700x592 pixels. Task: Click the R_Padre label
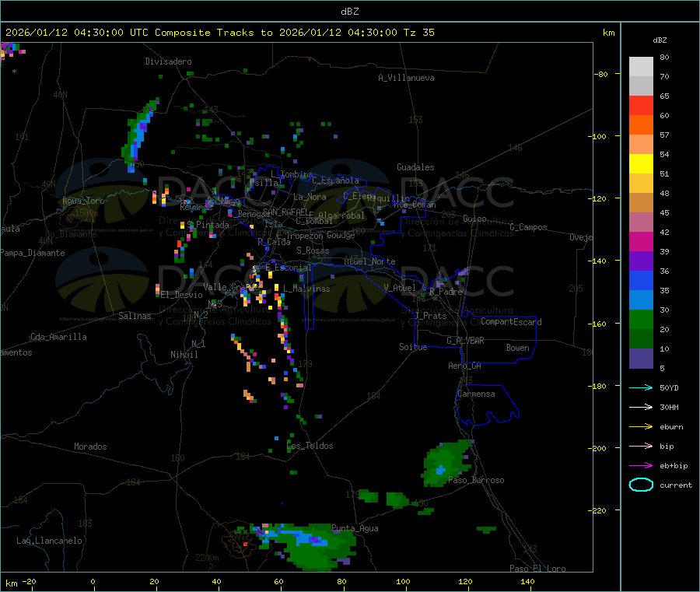pos(446,292)
